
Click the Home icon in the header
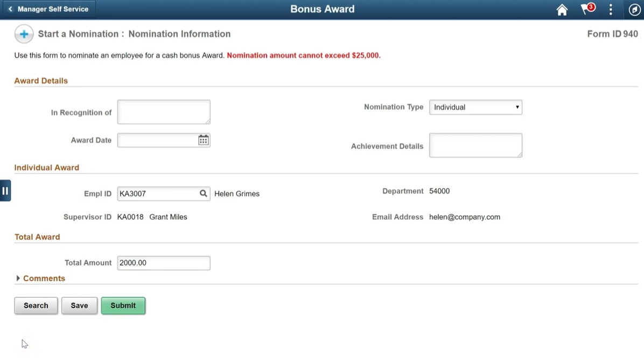[x=562, y=9]
